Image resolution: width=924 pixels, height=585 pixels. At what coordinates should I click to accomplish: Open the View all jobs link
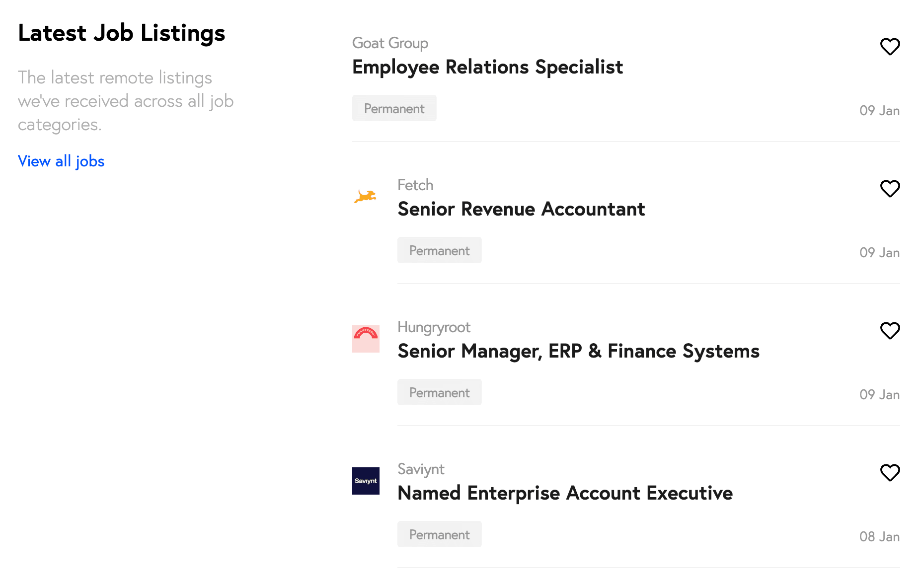[x=61, y=161]
